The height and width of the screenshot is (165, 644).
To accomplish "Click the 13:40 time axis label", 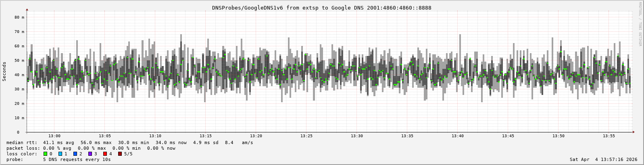I will (x=457, y=136).
